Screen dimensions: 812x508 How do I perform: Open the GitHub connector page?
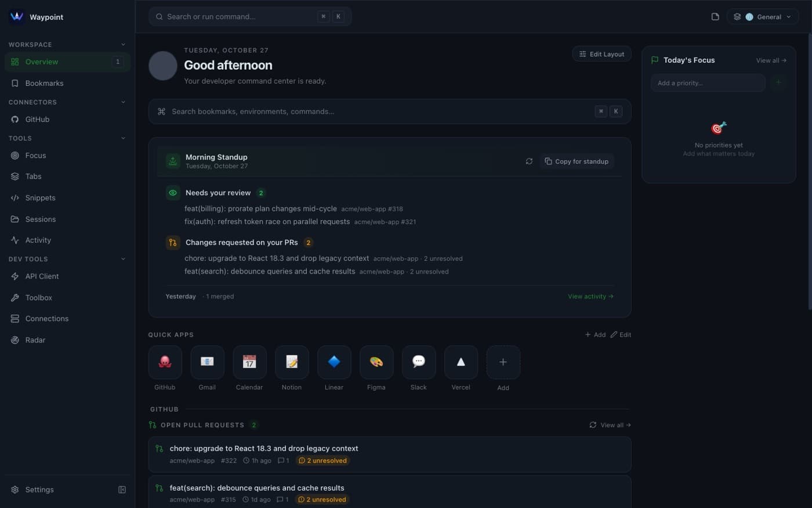67,119
